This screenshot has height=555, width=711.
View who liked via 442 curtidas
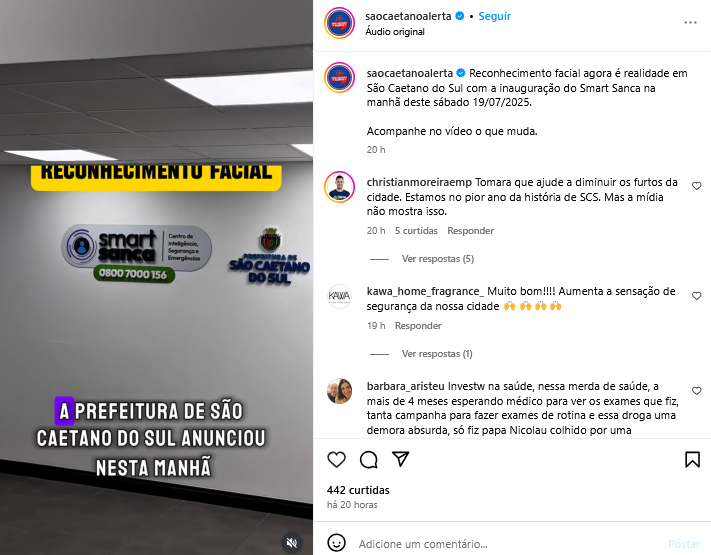358,490
